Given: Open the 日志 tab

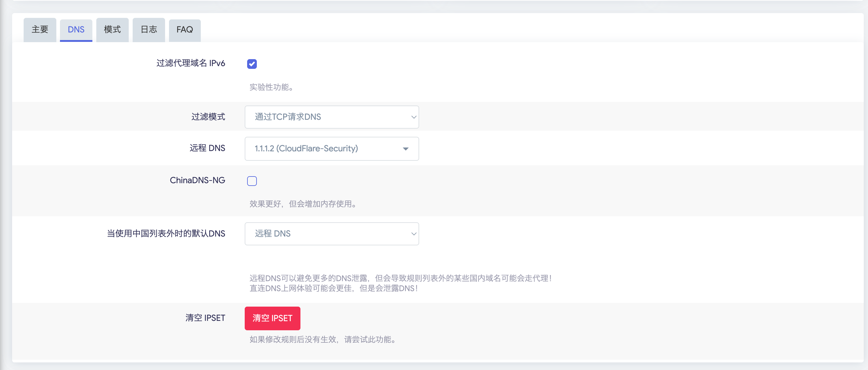Looking at the screenshot, I should click(149, 30).
